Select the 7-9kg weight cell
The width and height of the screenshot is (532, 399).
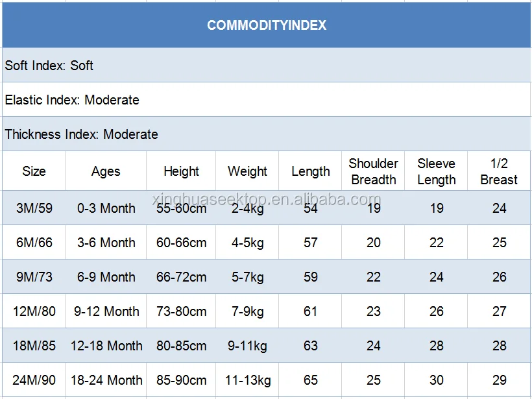click(x=247, y=311)
